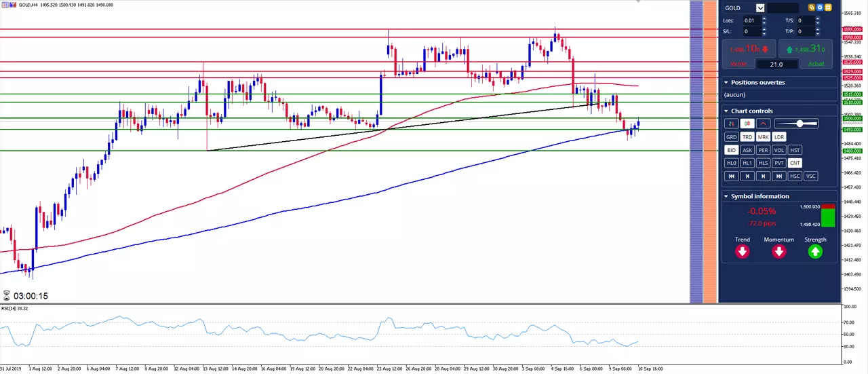
Task: Collapse the Chart controls section
Action: pos(726,111)
